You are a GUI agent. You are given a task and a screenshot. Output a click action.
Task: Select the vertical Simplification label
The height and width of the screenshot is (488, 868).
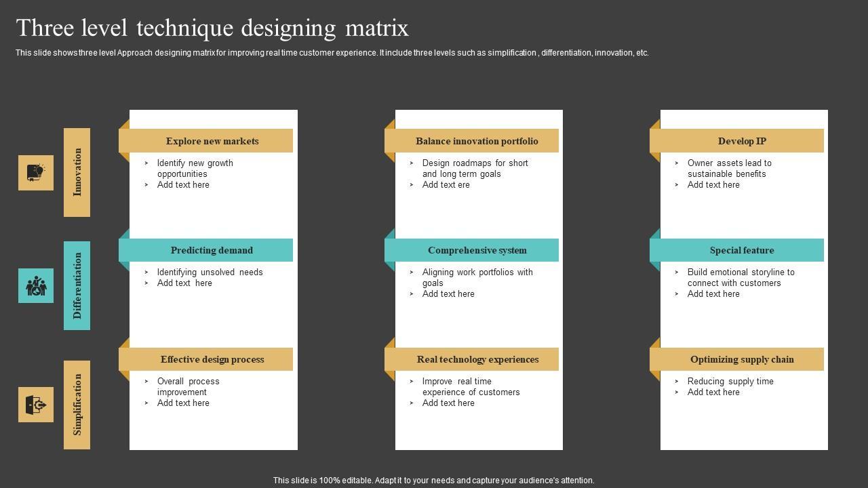click(x=77, y=405)
